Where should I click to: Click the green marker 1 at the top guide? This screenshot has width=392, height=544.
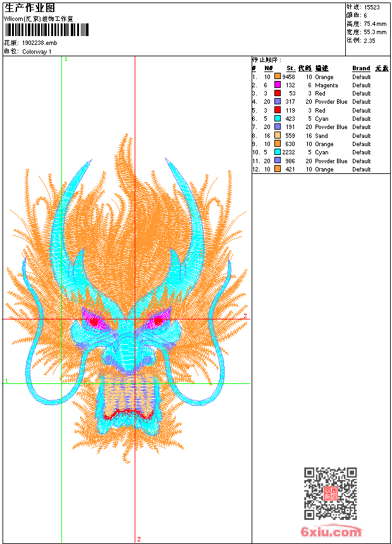pos(66,59)
